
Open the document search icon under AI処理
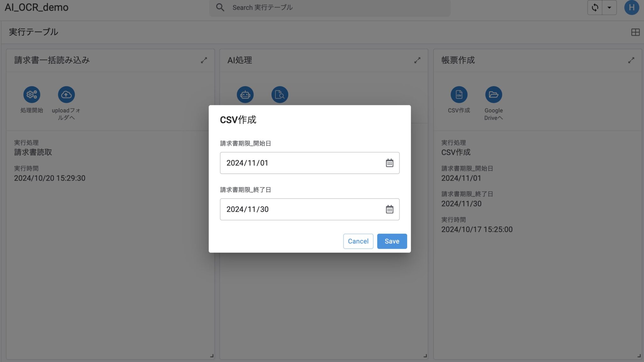click(x=280, y=94)
